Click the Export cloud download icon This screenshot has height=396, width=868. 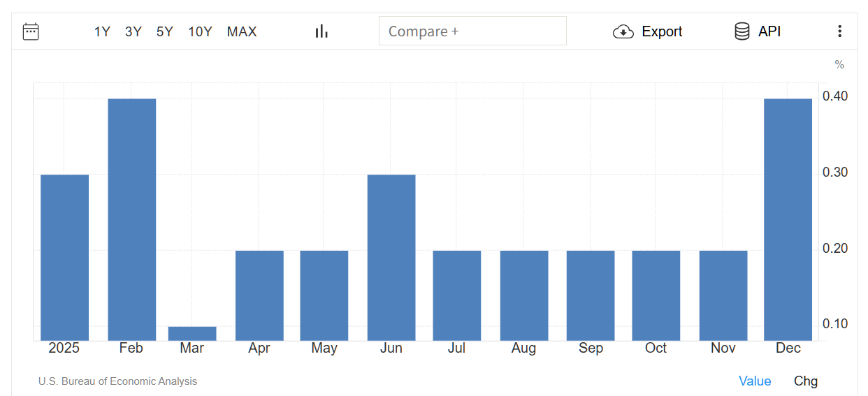pyautogui.click(x=623, y=31)
